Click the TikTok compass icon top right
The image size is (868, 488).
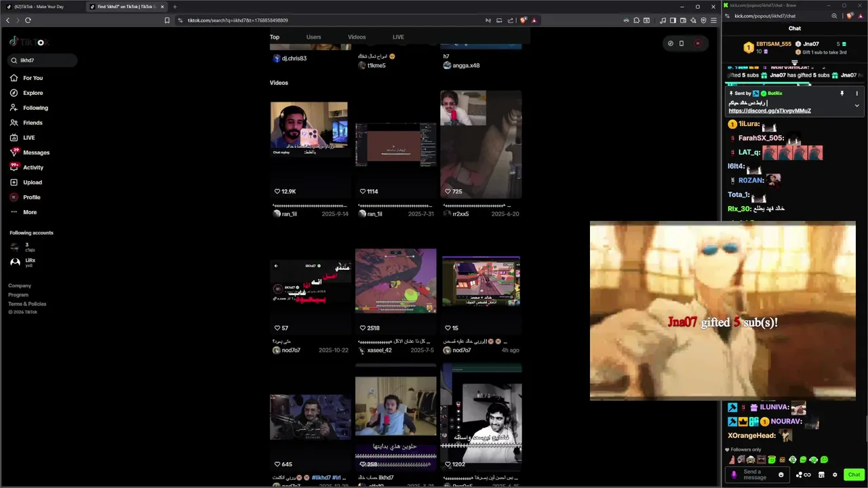(671, 43)
